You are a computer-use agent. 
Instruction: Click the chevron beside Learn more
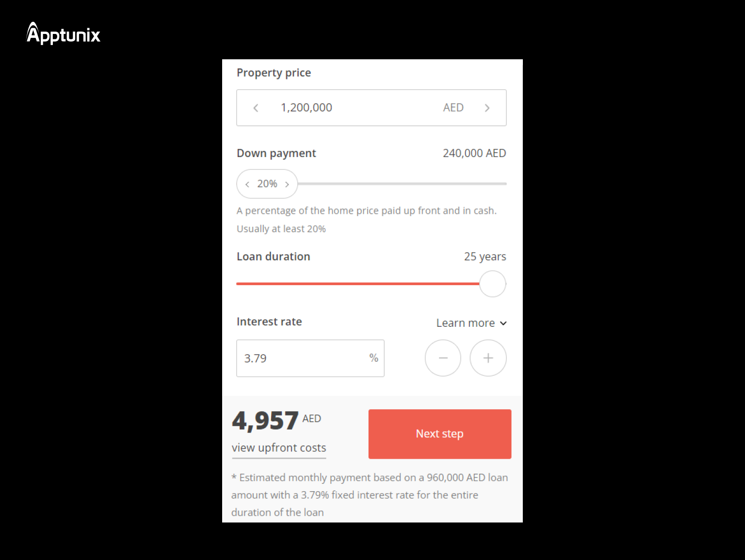(503, 323)
